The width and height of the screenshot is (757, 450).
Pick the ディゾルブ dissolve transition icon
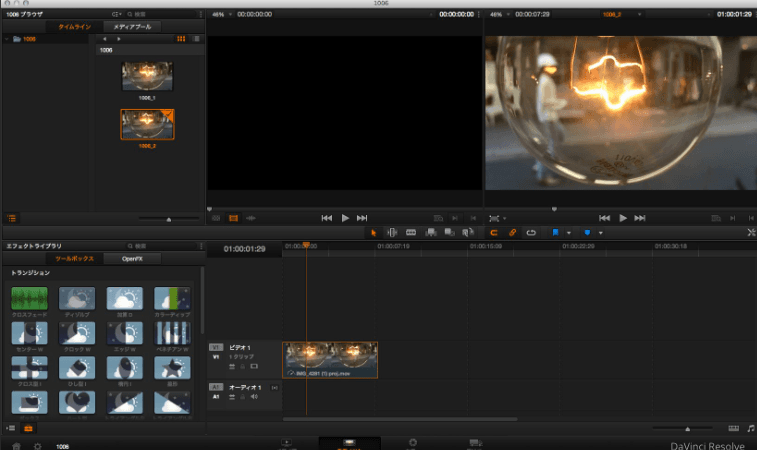coord(77,299)
